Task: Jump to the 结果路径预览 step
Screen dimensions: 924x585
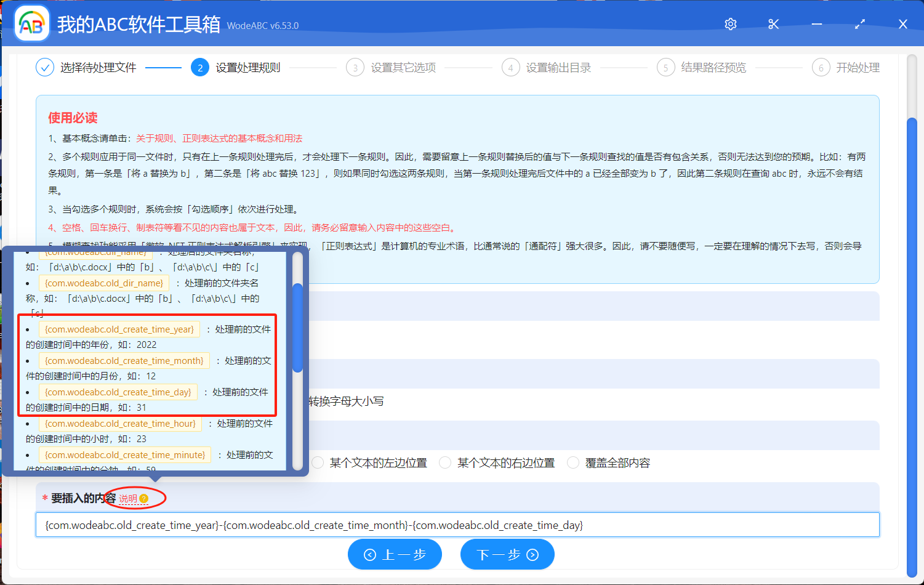Action: [x=713, y=68]
